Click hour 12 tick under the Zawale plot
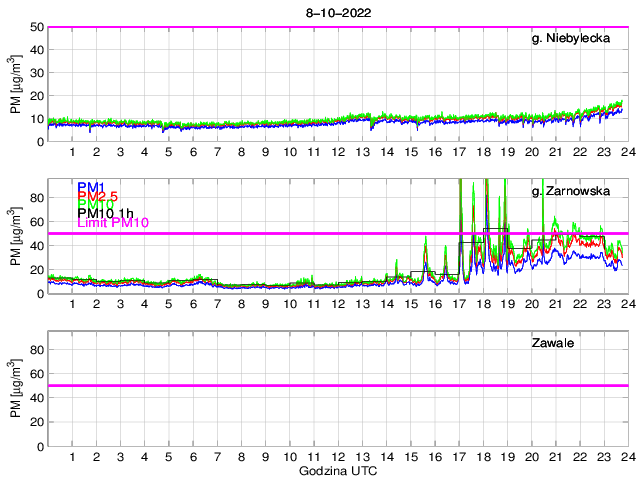Screen dimensions: 640x480 (338, 456)
